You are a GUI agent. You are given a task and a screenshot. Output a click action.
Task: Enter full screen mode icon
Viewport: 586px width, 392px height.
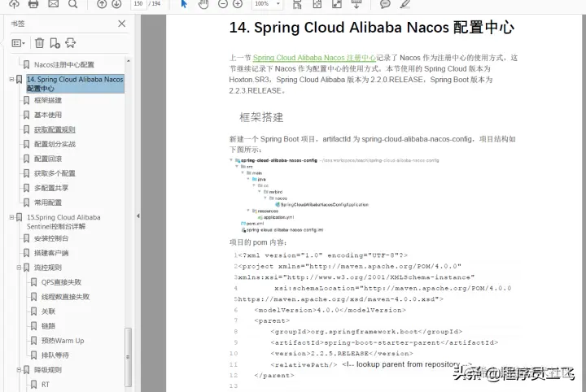(337, 4)
